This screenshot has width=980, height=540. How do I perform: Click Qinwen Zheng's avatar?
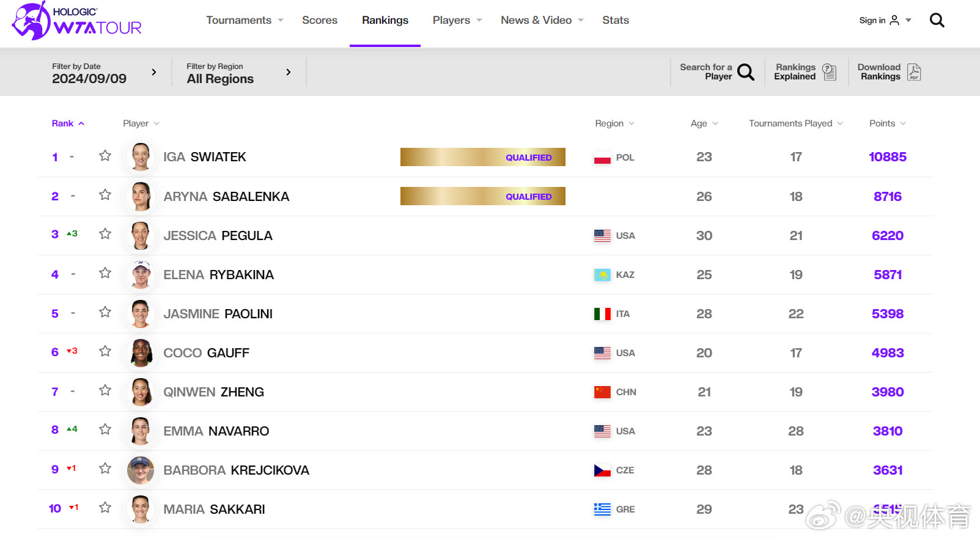(141, 392)
